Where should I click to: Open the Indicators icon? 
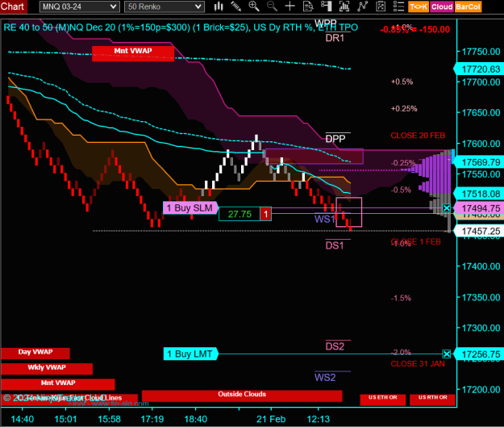click(363, 6)
